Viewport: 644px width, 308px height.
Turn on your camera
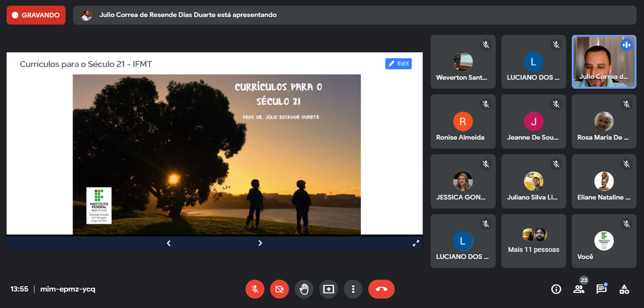point(280,289)
